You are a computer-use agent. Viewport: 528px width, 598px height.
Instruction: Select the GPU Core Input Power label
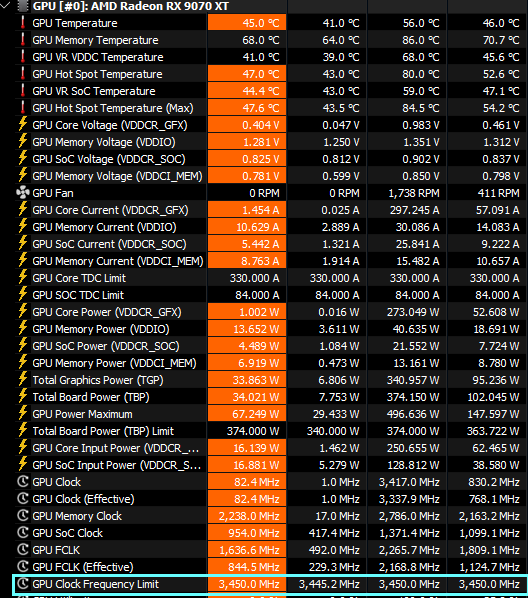(116, 448)
